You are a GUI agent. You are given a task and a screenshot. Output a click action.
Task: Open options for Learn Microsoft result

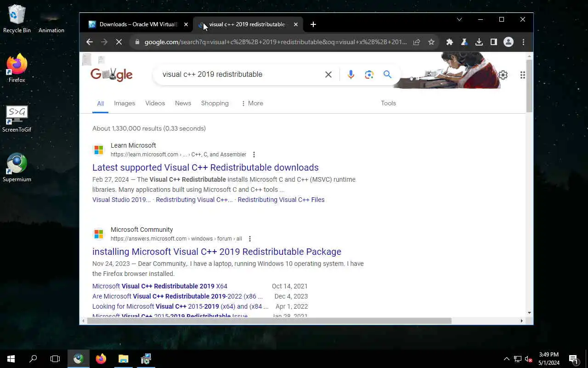click(x=254, y=155)
